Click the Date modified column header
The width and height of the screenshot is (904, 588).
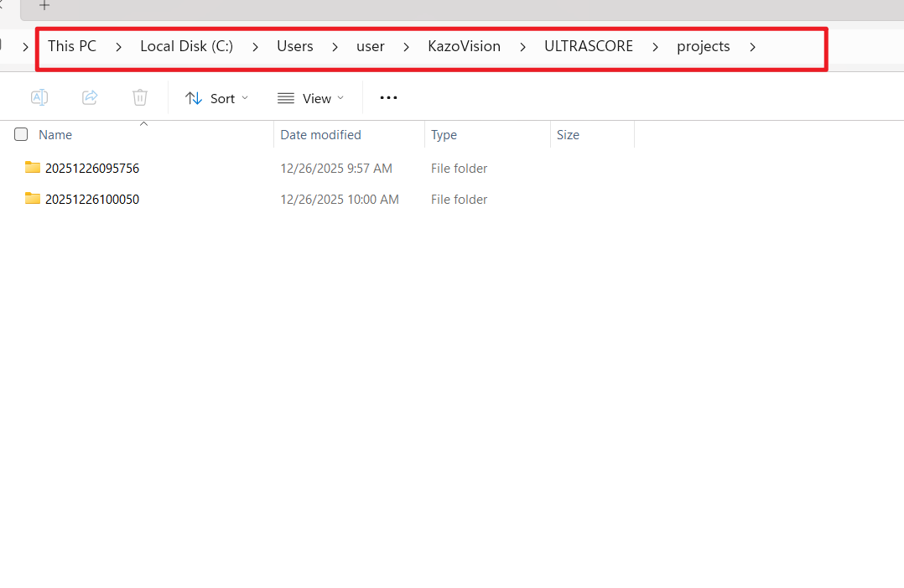point(320,134)
